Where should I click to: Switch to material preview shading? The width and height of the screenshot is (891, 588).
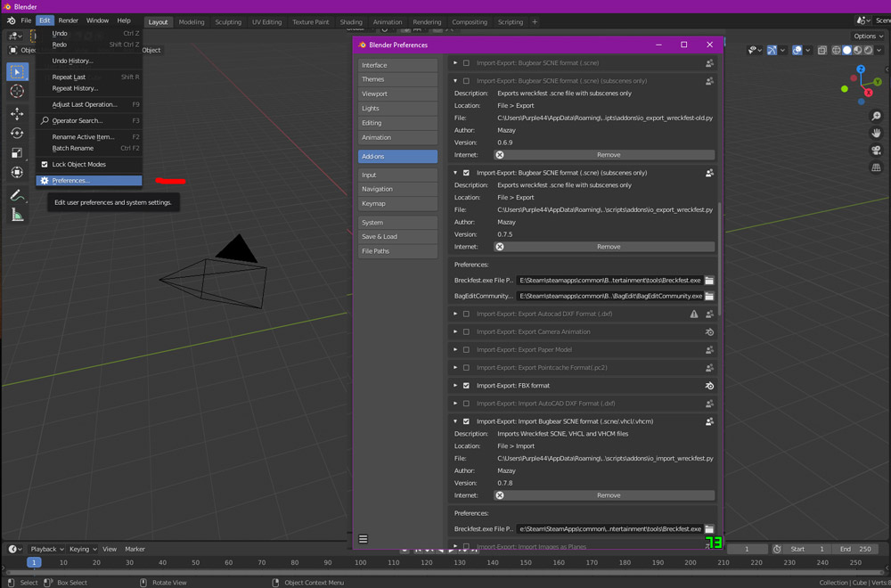858,50
